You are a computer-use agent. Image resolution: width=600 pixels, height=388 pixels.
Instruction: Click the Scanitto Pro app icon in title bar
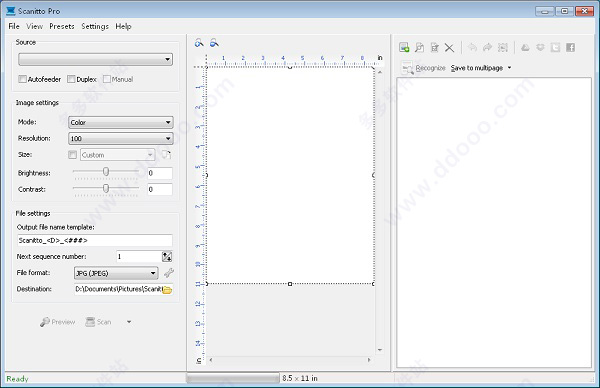(x=11, y=11)
